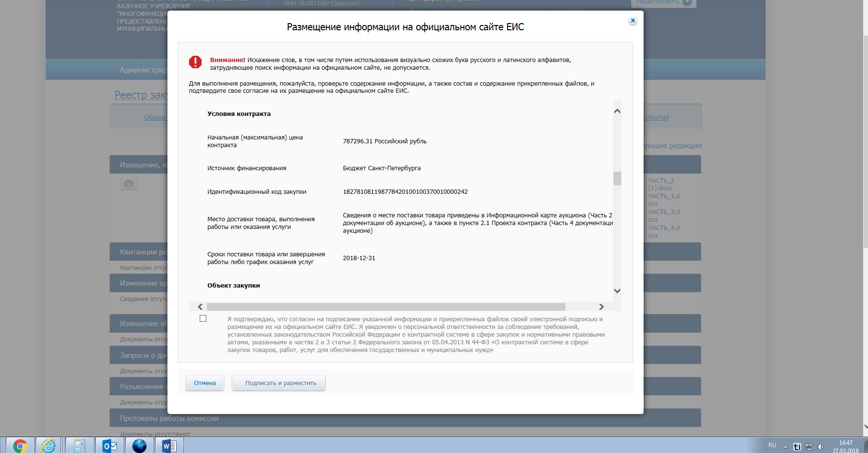Click the volume speaker tray icon
868x453 pixels.
point(820,447)
